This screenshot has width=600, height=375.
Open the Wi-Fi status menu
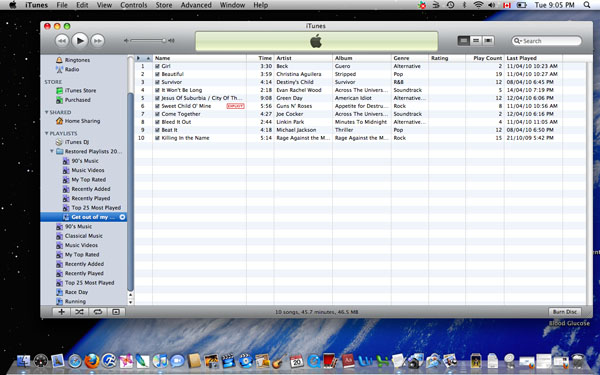478,5
